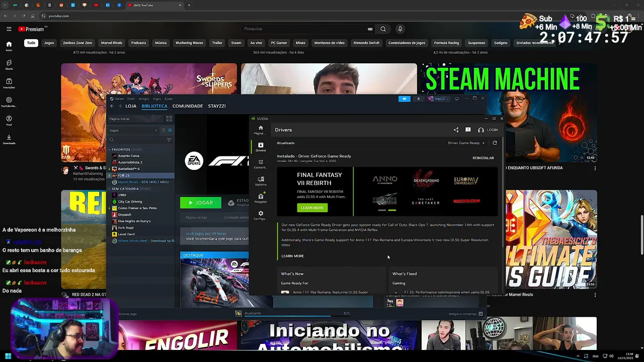The height and width of the screenshot is (362, 644).
Task: Open Página na loja link
Action: coord(196,217)
